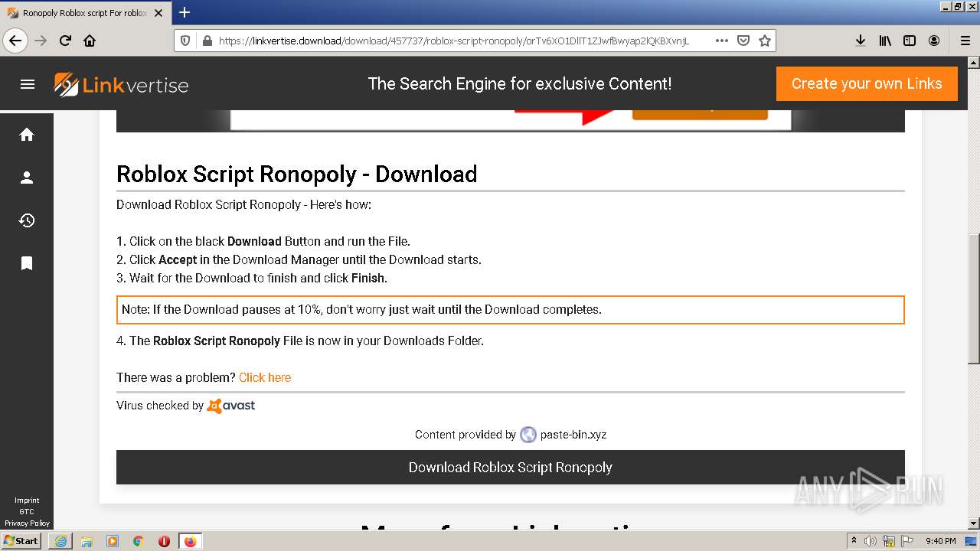Viewport: 980px width, 551px height.
Task: Click the 'Roblox Script Ronopoly - Download' heading
Action: click(x=297, y=174)
